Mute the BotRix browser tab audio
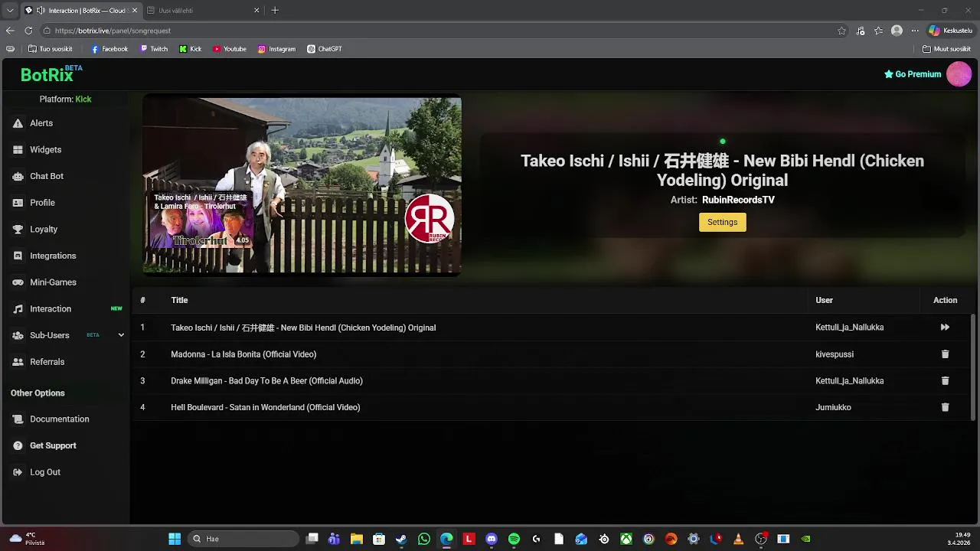 [40, 11]
